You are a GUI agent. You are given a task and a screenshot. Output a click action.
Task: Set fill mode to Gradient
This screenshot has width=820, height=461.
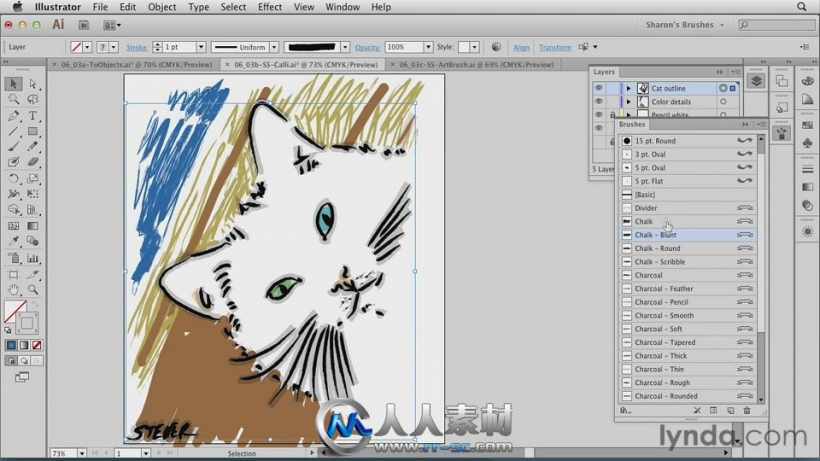[24, 345]
